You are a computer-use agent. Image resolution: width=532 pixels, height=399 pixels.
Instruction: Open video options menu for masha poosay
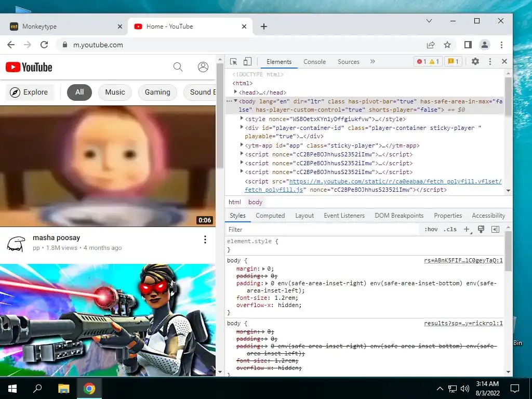tap(205, 240)
